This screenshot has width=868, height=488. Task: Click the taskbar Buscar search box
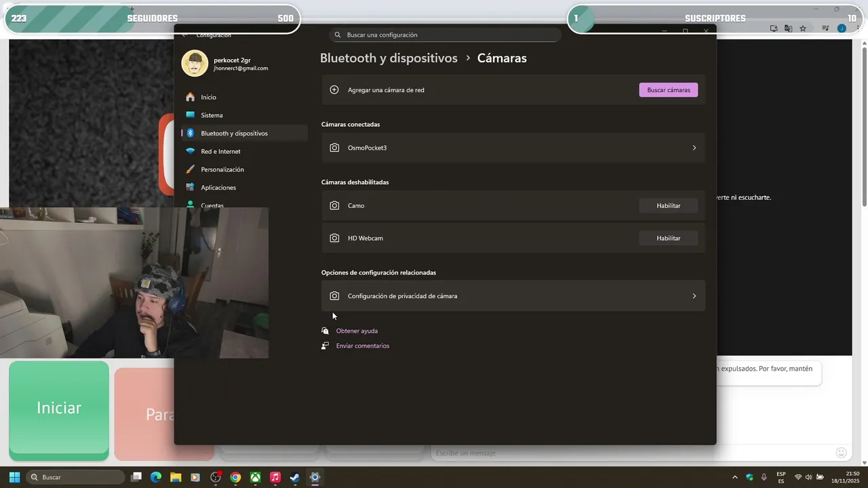pyautogui.click(x=75, y=477)
